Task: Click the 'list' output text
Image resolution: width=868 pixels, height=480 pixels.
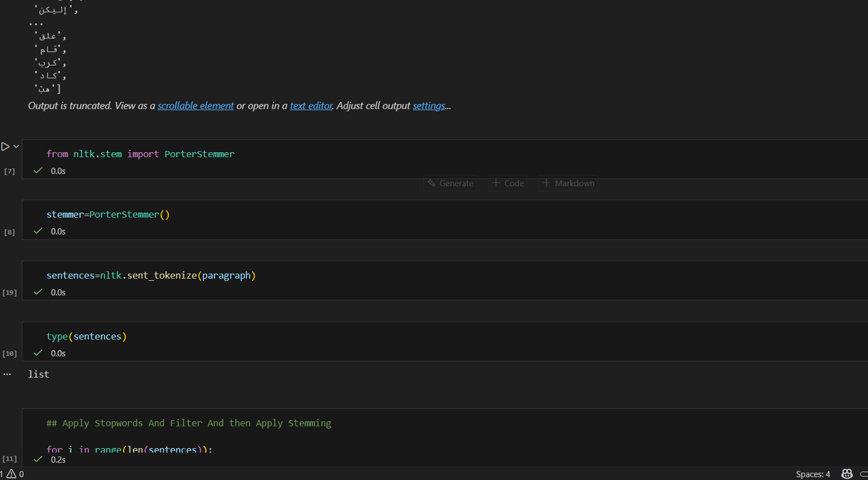Action: (38, 374)
